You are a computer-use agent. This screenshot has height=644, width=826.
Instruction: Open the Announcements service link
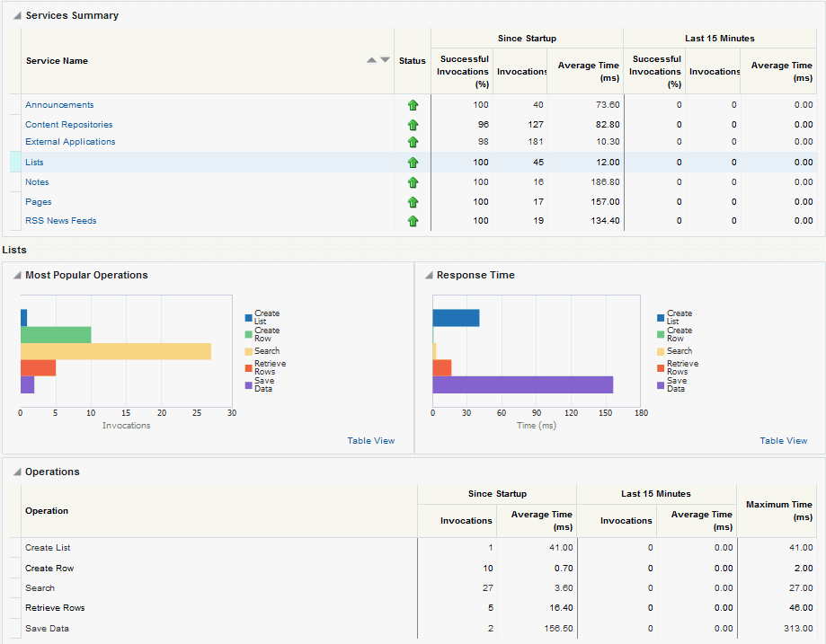(59, 105)
